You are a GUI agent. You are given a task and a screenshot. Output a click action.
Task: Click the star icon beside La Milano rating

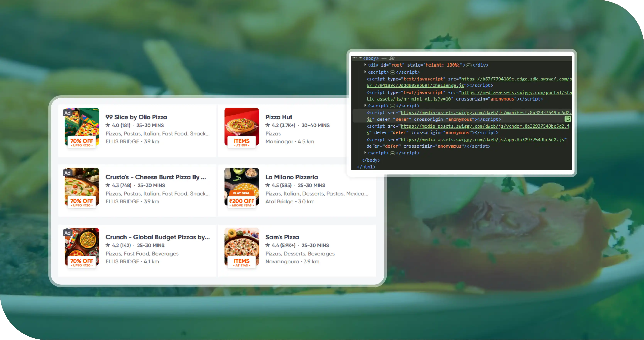click(268, 185)
